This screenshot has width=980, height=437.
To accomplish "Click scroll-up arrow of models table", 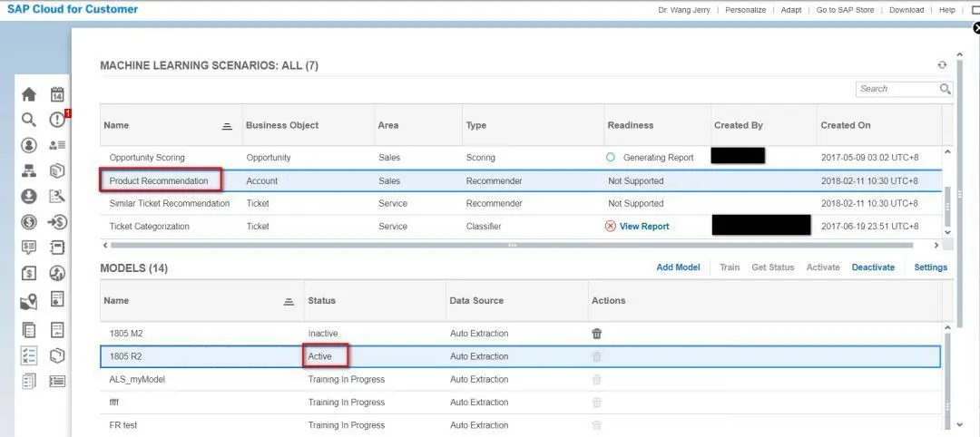I will (947, 327).
